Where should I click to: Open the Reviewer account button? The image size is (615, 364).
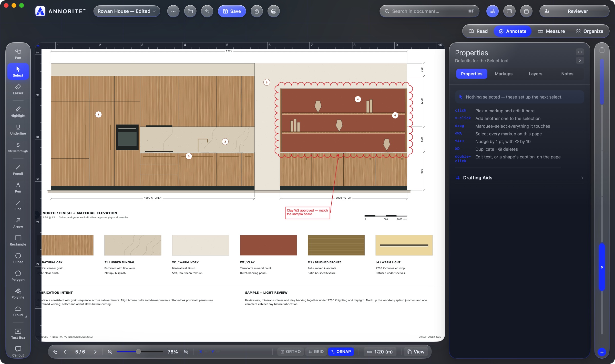574,11
